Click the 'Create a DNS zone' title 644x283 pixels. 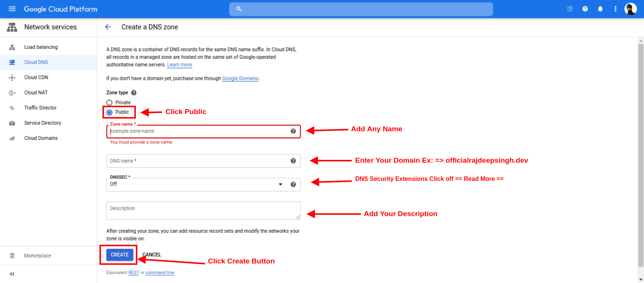[x=150, y=27]
